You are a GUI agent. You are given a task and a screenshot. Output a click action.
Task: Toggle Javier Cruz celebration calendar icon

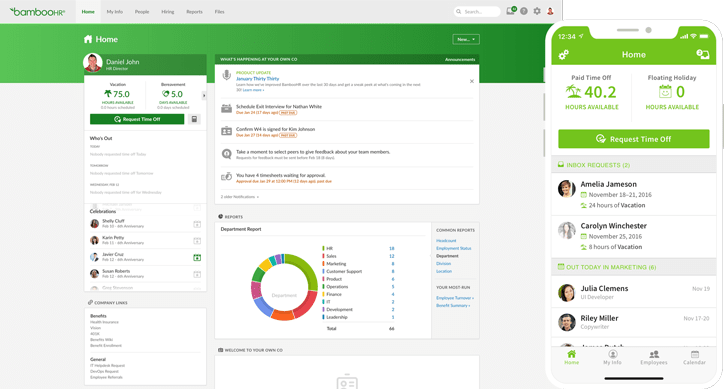pos(197,257)
